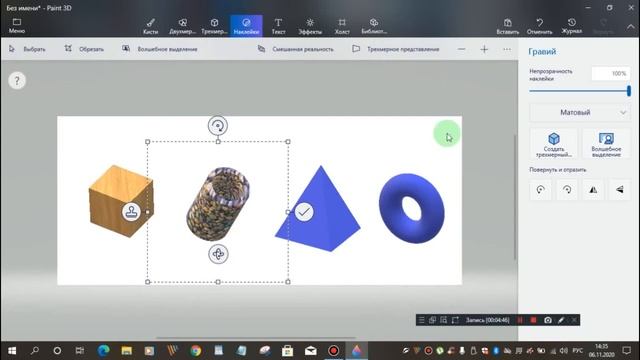640x360 pixels.
Task: Click the move handle below the cylinder
Action: [218, 254]
